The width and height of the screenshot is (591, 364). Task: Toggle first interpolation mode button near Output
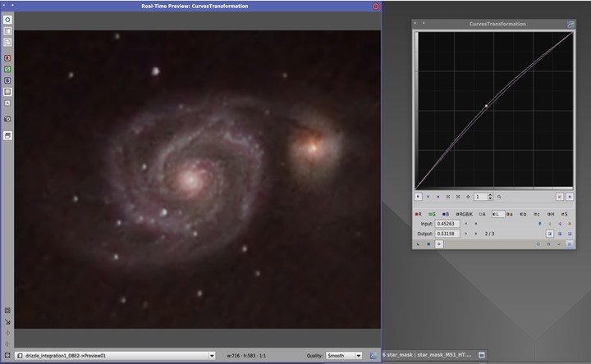tap(550, 234)
